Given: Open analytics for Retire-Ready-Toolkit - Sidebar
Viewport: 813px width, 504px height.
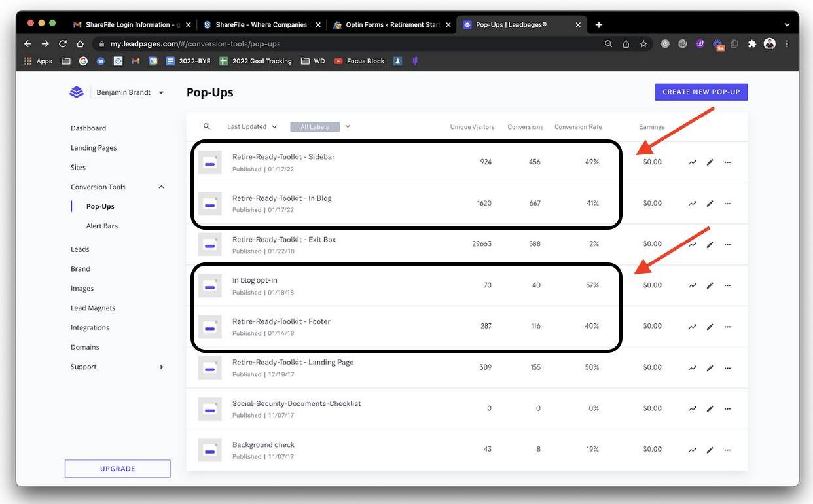Looking at the screenshot, I should point(692,162).
